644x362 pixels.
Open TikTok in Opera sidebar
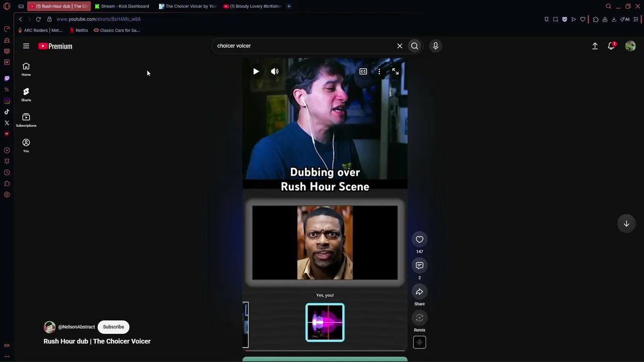tap(7, 112)
